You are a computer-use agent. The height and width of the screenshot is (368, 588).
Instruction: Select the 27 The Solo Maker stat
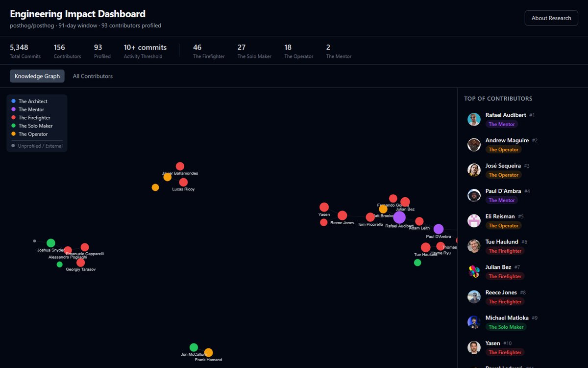point(254,51)
